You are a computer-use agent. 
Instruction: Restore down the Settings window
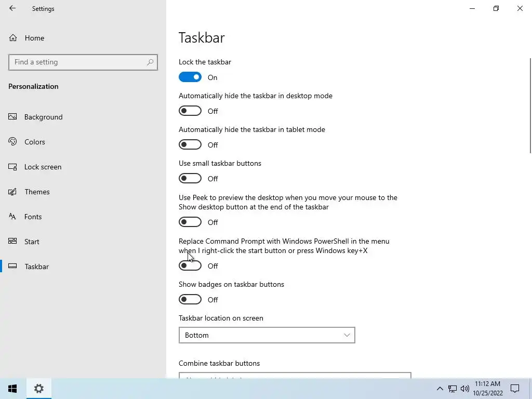(496, 8)
